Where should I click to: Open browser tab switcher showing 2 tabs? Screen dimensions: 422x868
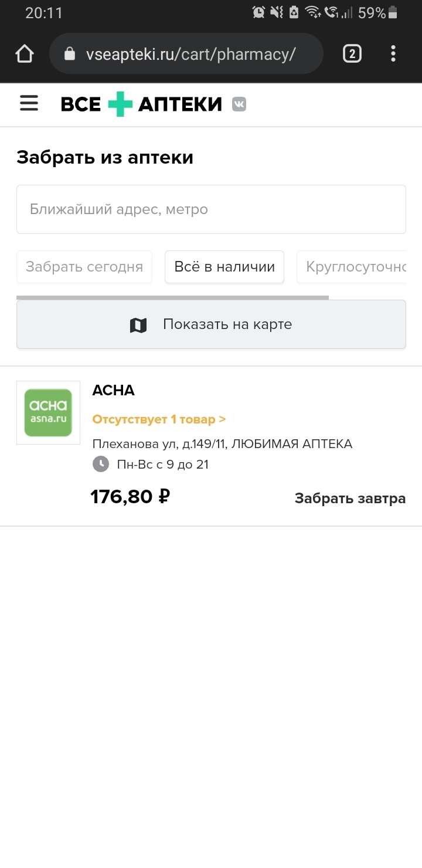pos(352,54)
